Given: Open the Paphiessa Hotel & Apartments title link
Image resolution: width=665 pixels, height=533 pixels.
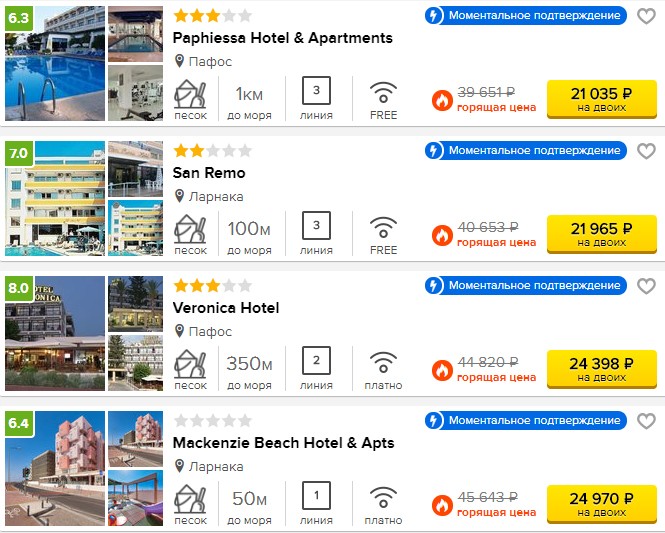Looking at the screenshot, I should [282, 38].
